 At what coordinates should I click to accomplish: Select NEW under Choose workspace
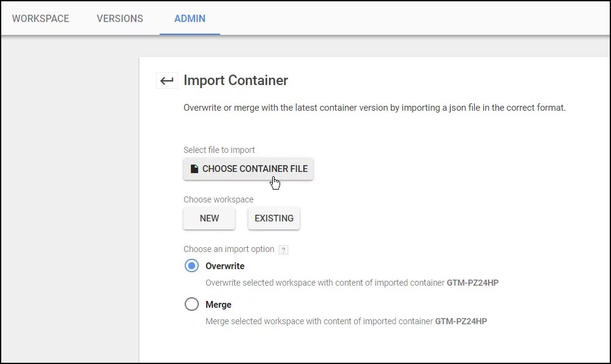[209, 218]
